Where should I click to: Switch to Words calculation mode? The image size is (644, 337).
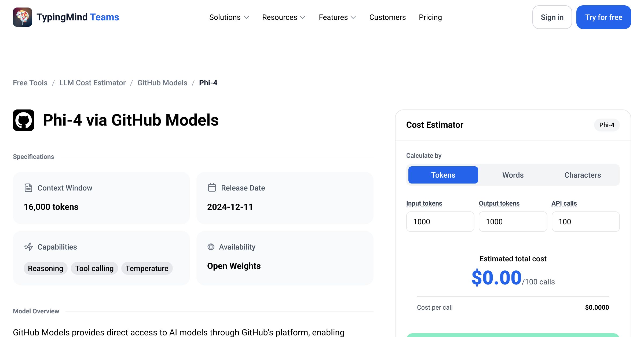pyautogui.click(x=513, y=175)
